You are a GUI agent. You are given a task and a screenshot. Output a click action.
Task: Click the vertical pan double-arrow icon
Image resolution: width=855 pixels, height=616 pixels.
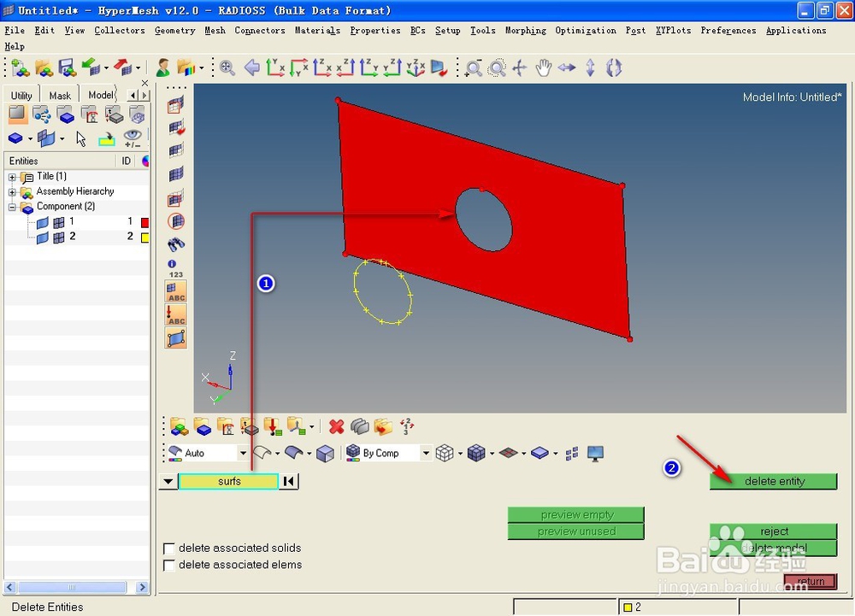point(590,67)
